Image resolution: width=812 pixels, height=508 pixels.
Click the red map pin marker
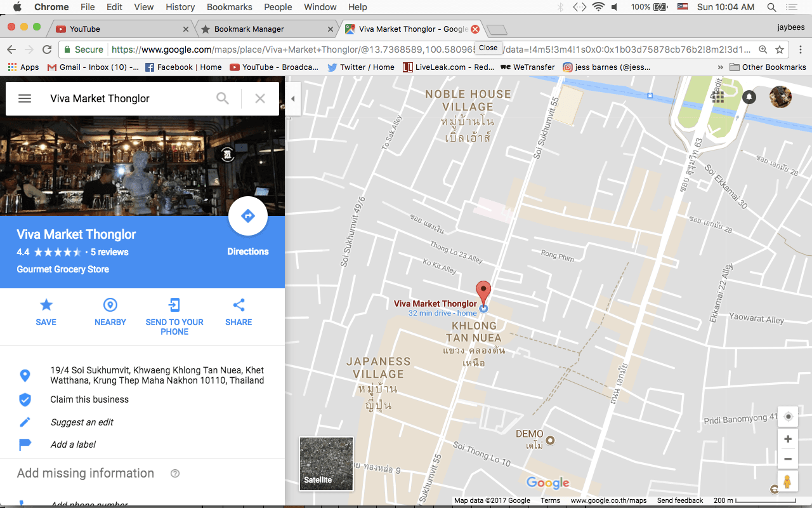(x=483, y=293)
